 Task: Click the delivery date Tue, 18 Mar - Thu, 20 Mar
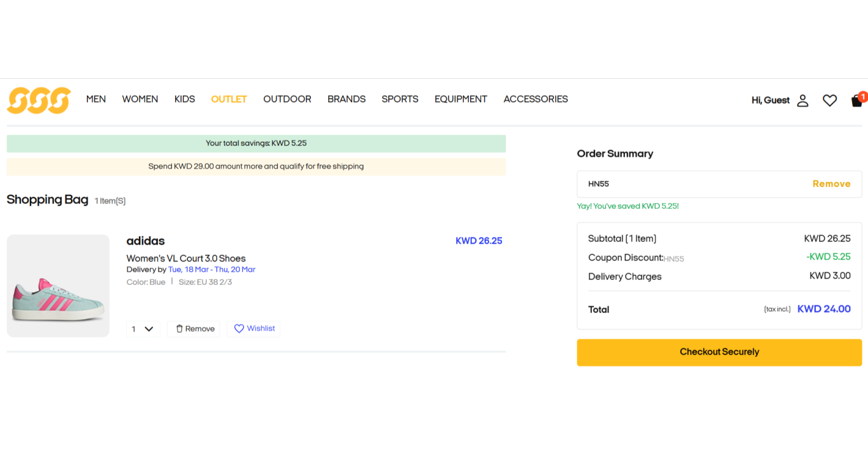tap(212, 270)
